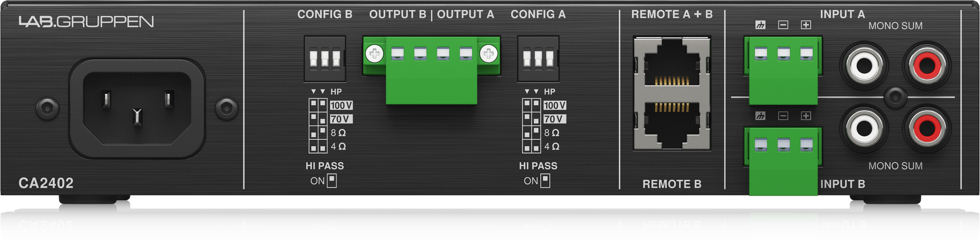The height and width of the screenshot is (249, 980).
Task: Click the screw left of power inlet
Action: point(48,108)
